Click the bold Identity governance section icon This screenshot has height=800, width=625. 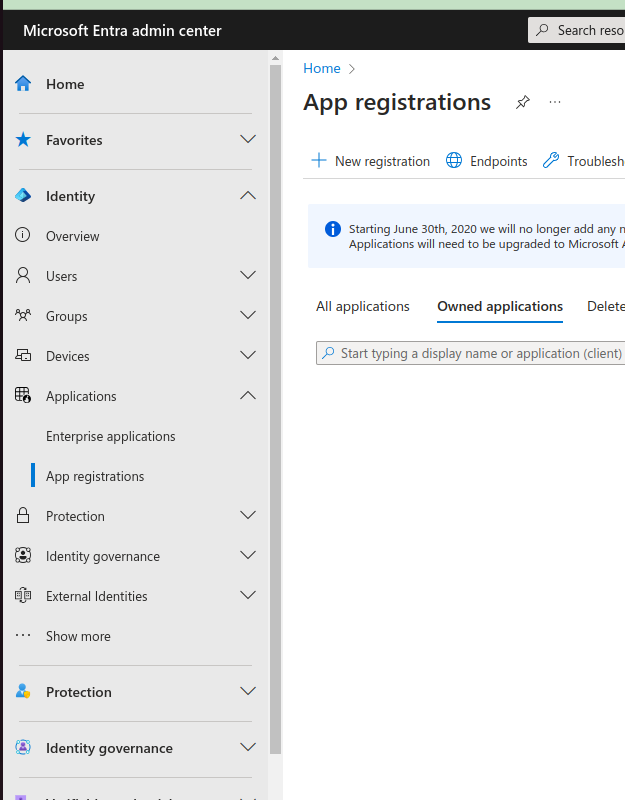click(x=23, y=747)
